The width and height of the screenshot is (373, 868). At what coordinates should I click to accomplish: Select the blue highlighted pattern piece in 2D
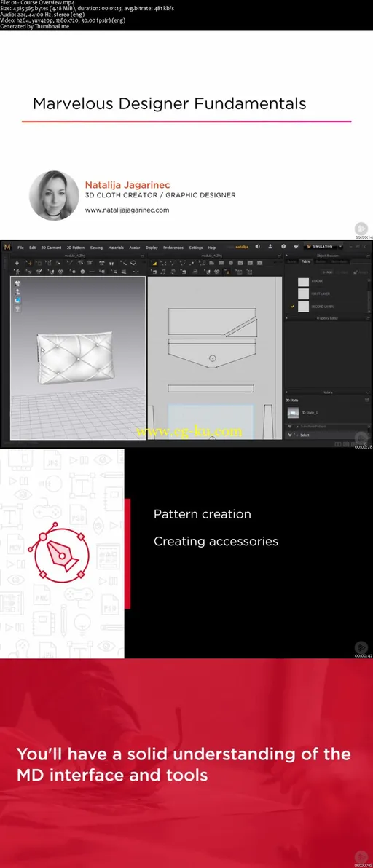211,422
